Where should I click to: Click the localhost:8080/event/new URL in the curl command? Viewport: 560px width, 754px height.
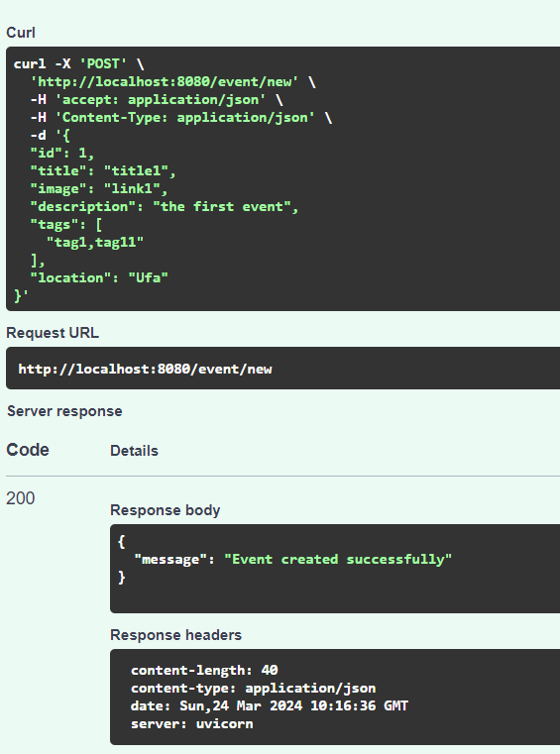point(165,82)
